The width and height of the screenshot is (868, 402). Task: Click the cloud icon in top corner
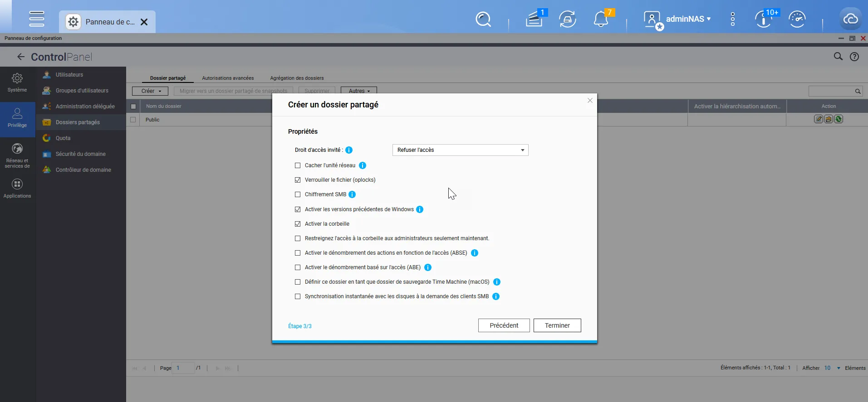[x=850, y=19]
